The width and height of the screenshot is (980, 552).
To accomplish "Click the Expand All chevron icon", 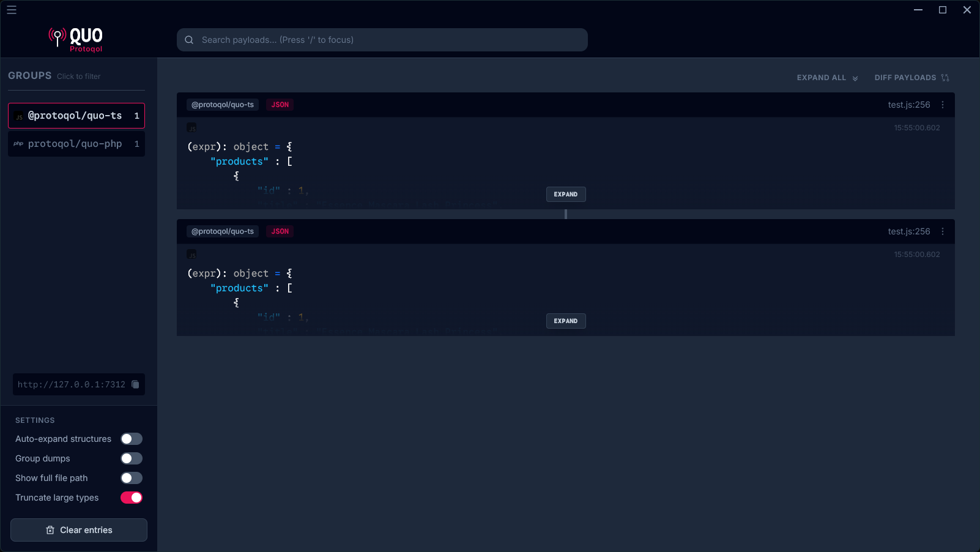I will [x=855, y=78].
